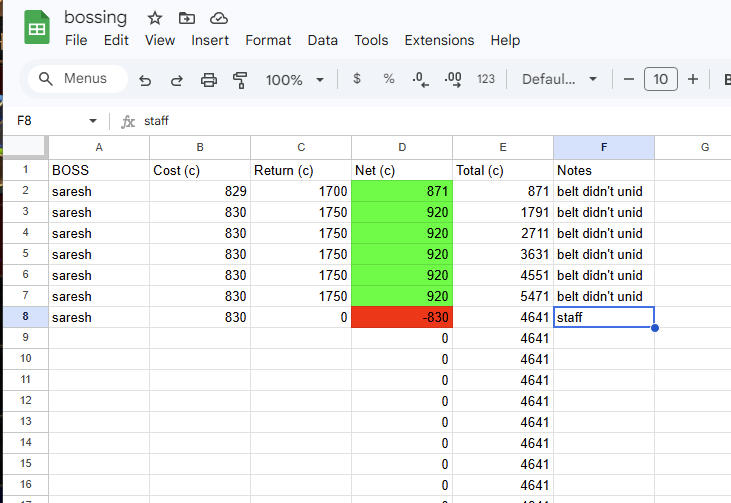The width and height of the screenshot is (731, 503).
Task: Select the Net (c) header cell
Action: 402,170
